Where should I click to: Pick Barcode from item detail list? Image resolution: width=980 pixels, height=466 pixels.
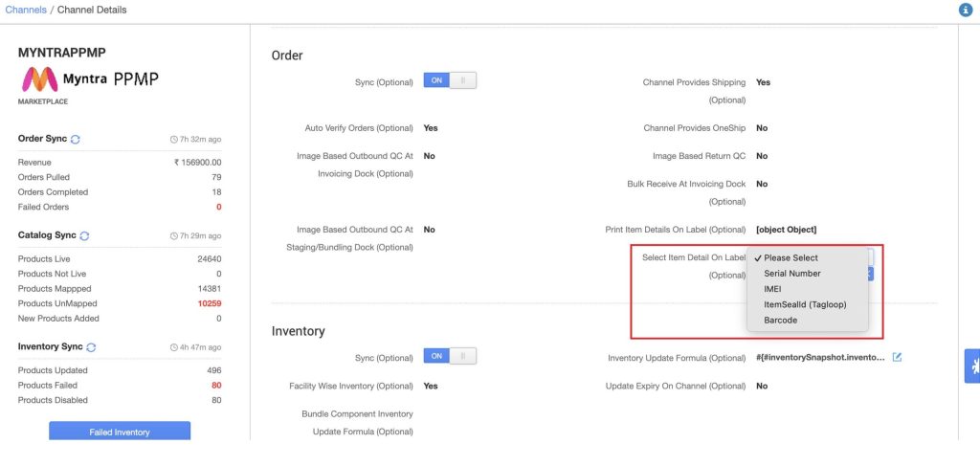(x=780, y=321)
